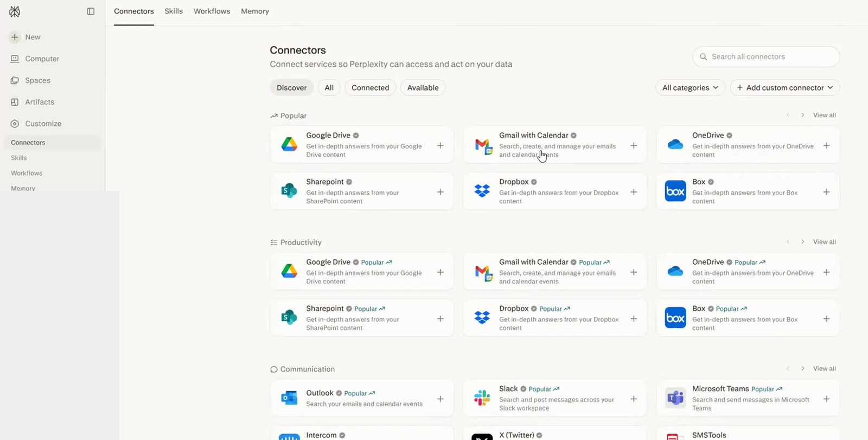Go to previous page of Productivity connectors
Image resolution: width=868 pixels, height=440 pixels.
pos(788,242)
